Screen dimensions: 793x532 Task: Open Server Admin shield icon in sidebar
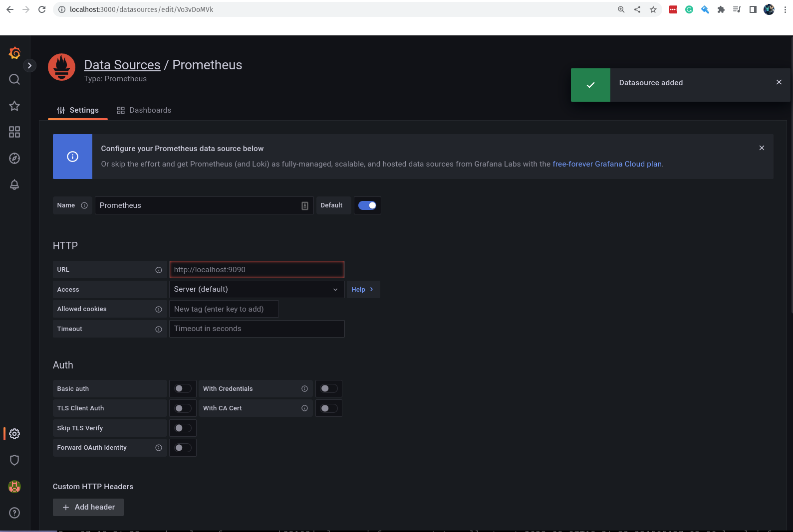14,460
